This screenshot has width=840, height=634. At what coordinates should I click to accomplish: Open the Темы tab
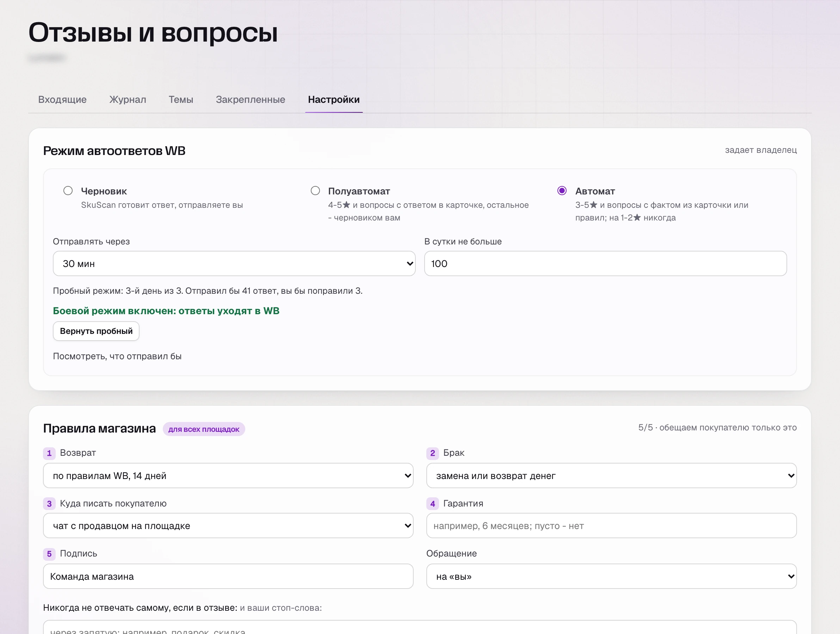point(181,99)
